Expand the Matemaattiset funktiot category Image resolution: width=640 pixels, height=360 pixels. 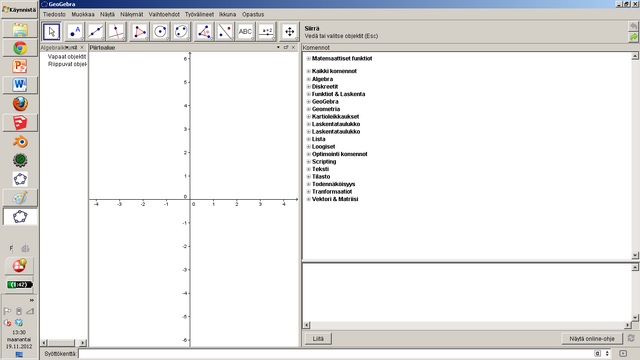click(x=309, y=59)
